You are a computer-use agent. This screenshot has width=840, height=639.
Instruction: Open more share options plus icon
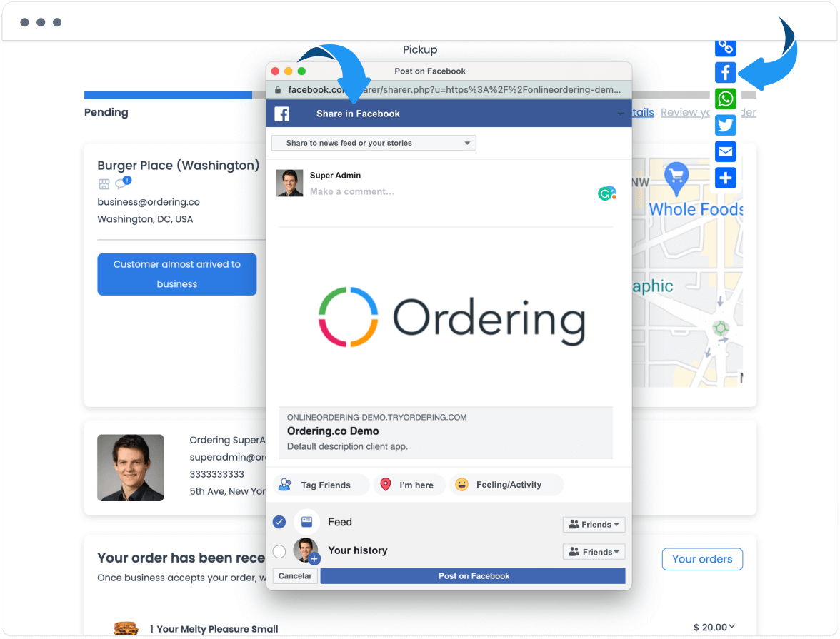tap(726, 178)
